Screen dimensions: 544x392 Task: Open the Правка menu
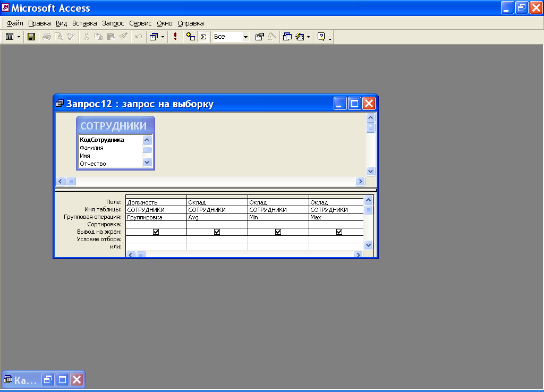coord(39,23)
